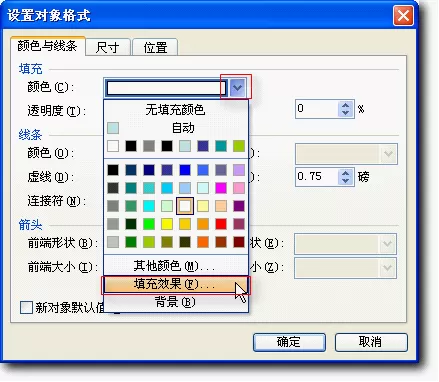
Task: Decrease line weight 0.75 磅 down arrow
Action: click(x=345, y=181)
